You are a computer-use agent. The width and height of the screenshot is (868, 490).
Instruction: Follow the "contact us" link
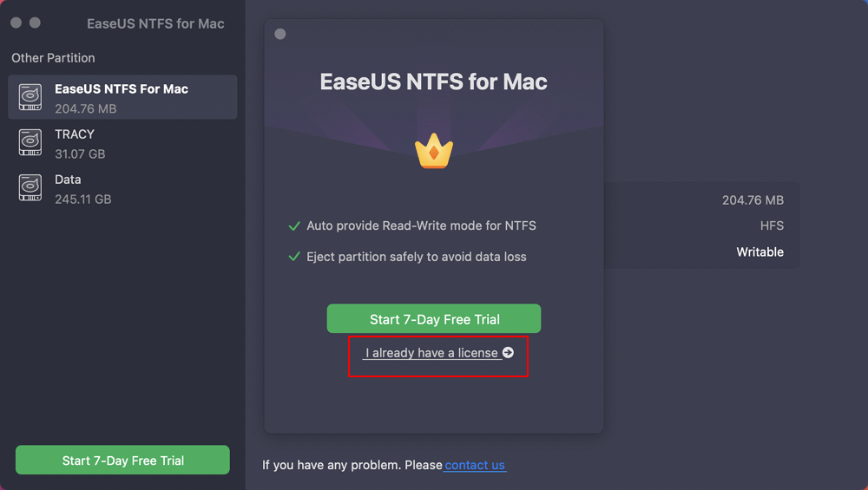pyautogui.click(x=475, y=466)
